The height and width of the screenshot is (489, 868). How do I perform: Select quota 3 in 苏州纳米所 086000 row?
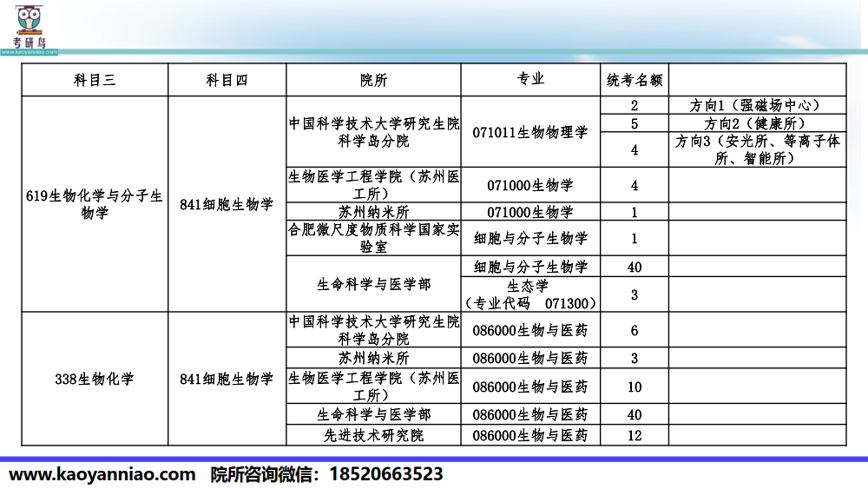coord(635,359)
